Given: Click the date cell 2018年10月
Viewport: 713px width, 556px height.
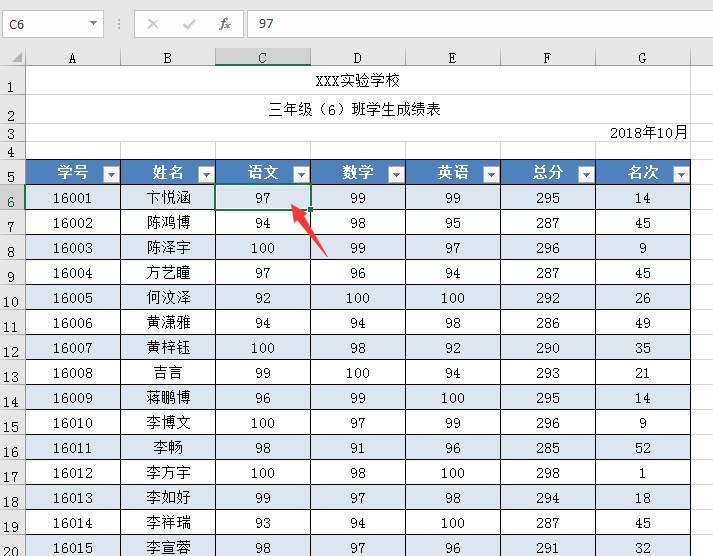Looking at the screenshot, I should tap(358, 133).
